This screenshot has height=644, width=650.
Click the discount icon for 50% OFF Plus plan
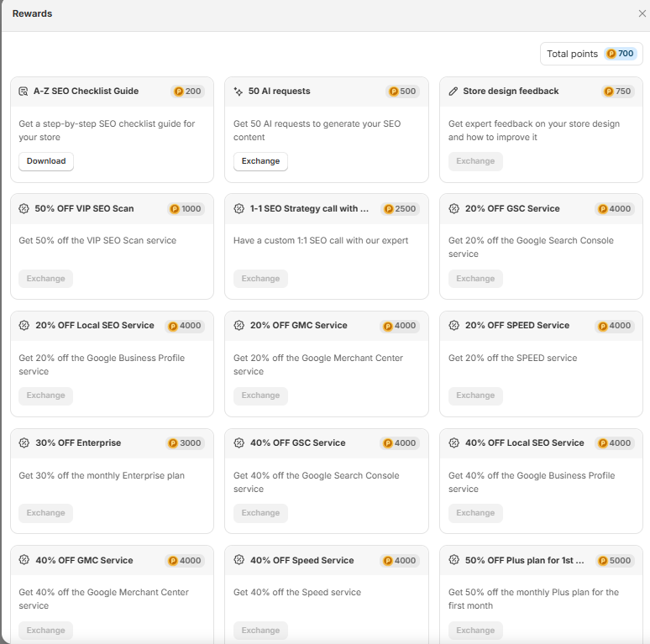[x=453, y=560]
